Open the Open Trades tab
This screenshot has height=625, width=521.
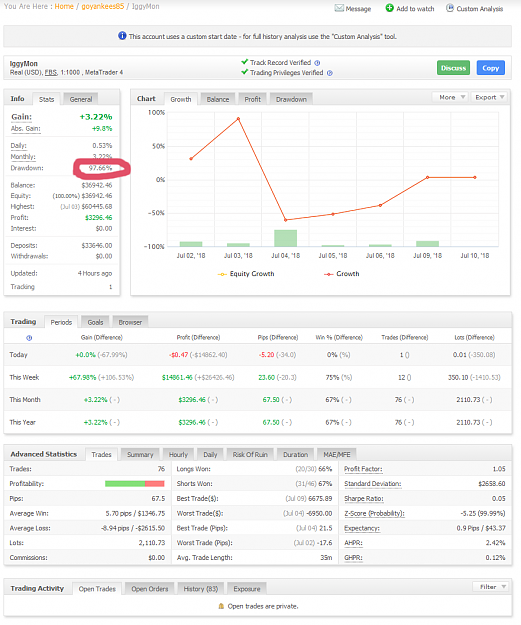[97, 589]
